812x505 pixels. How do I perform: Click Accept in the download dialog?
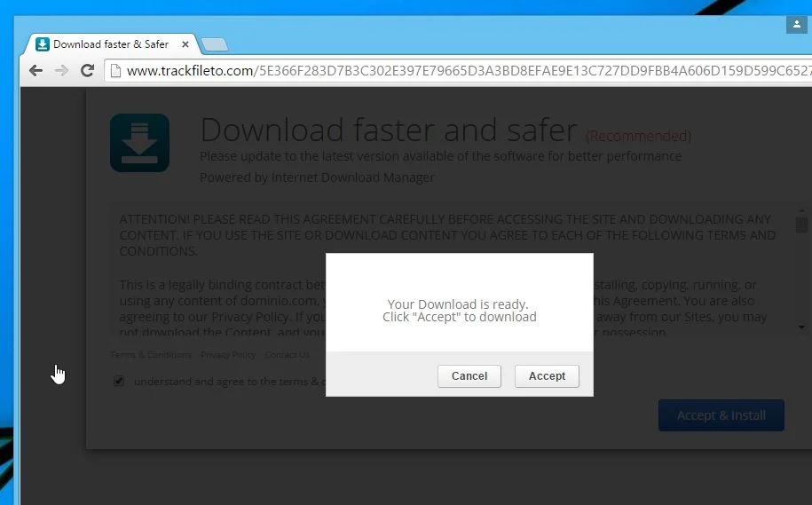(547, 376)
